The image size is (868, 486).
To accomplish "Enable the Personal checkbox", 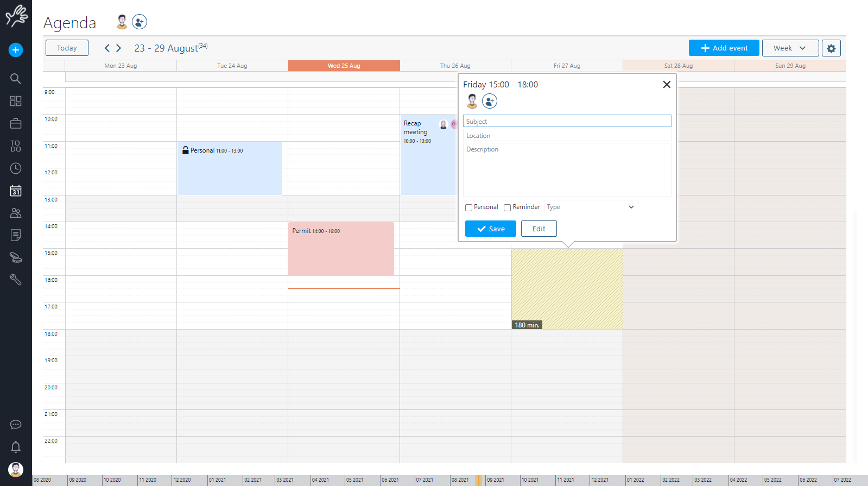I will (468, 207).
